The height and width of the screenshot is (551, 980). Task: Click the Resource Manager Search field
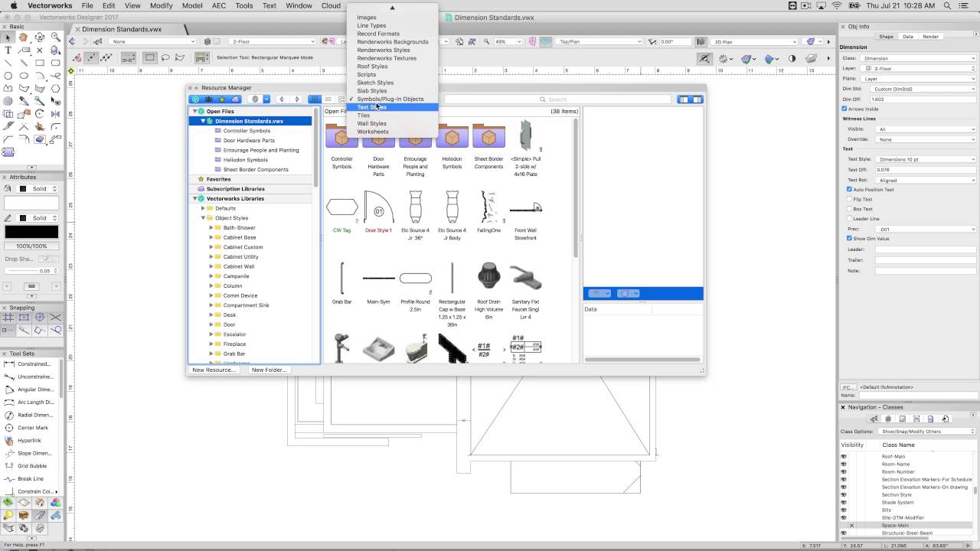coord(557,99)
